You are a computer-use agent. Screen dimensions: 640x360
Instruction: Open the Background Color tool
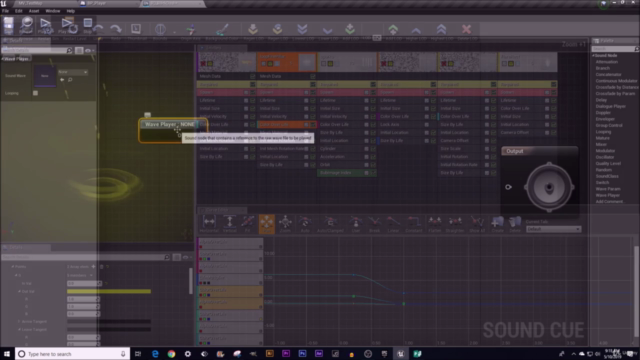coord(222,29)
